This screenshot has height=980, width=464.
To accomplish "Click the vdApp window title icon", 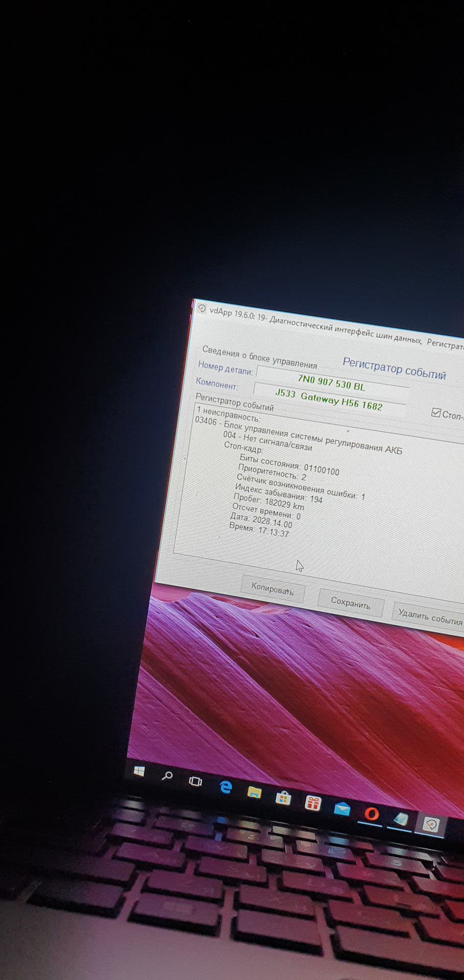I will point(202,309).
